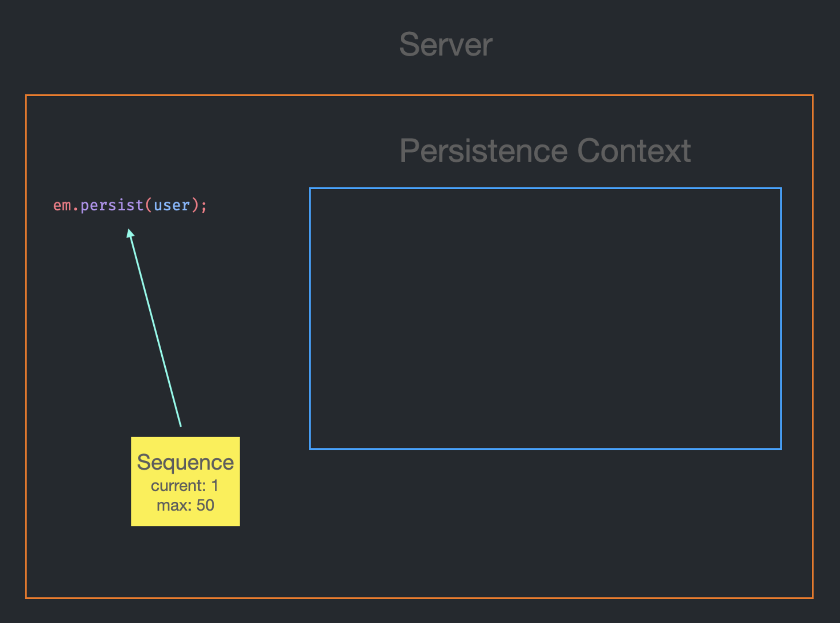Click the word Persistence in the title
Viewport: 840px width, 623px height.
[x=484, y=151]
